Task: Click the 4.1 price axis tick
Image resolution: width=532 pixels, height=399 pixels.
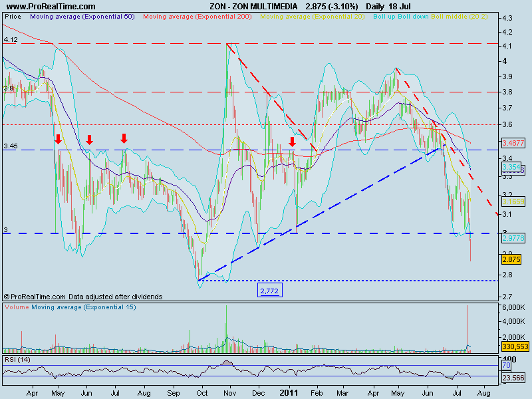Action: (507, 46)
